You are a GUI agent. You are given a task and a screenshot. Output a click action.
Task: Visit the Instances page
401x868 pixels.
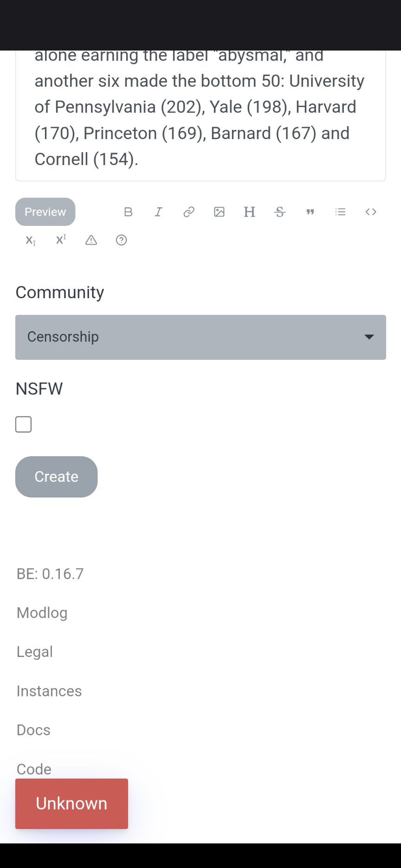click(x=49, y=691)
